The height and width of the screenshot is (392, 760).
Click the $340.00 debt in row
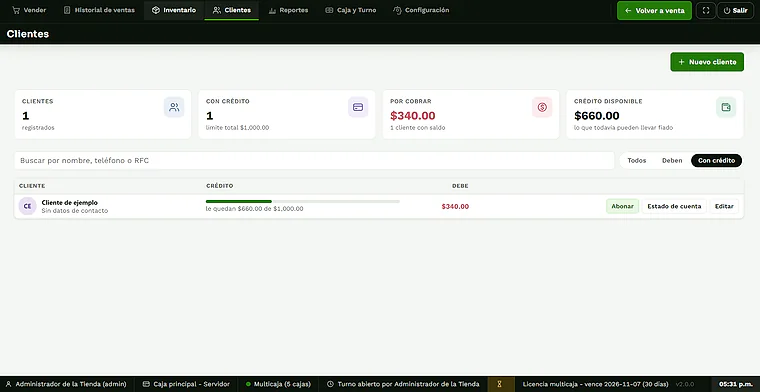click(x=455, y=206)
